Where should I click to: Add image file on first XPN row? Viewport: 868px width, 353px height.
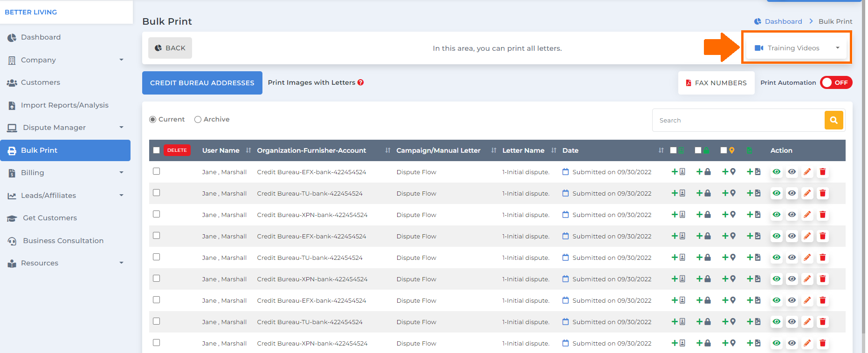click(754, 215)
